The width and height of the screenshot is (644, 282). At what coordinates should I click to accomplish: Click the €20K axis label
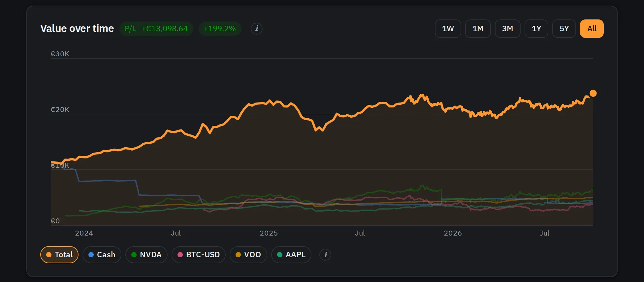tap(60, 110)
